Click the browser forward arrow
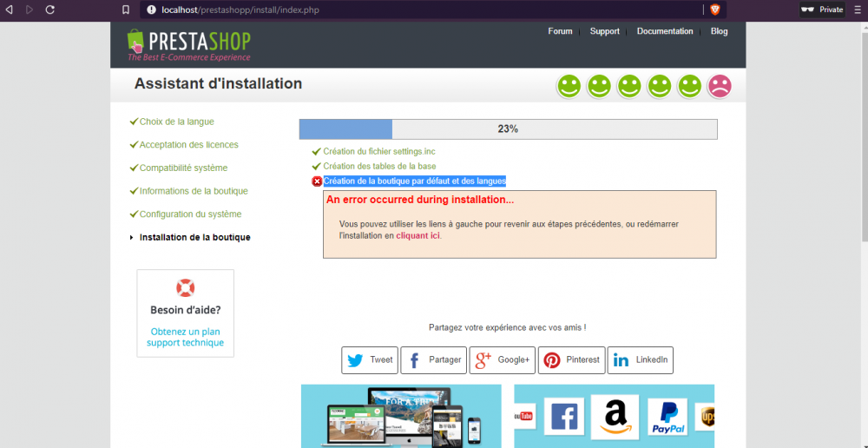 pyautogui.click(x=30, y=10)
